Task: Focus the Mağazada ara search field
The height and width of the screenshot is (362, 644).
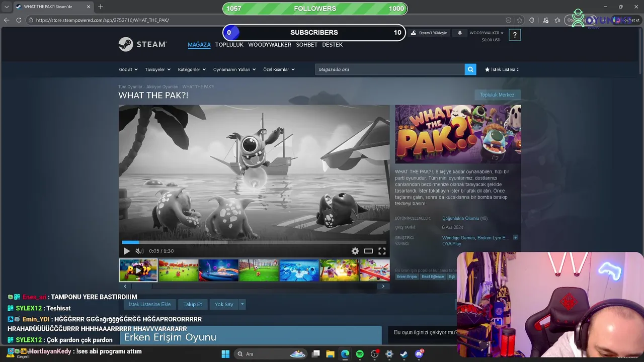Action: click(390, 69)
